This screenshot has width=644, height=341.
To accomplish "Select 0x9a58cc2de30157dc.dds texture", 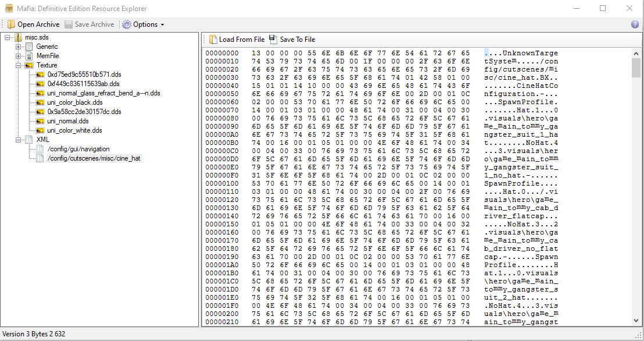I will (84, 112).
